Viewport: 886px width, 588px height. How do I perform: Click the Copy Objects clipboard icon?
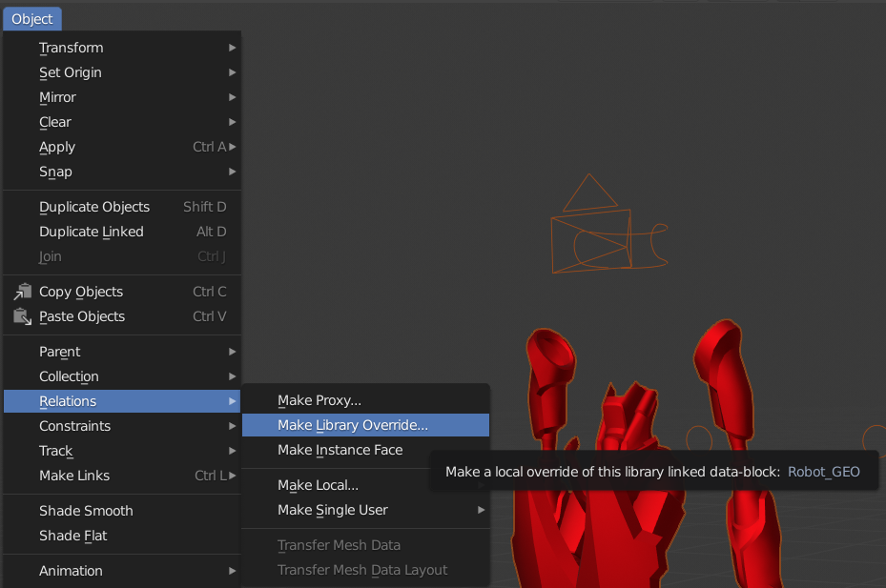[x=21, y=292]
